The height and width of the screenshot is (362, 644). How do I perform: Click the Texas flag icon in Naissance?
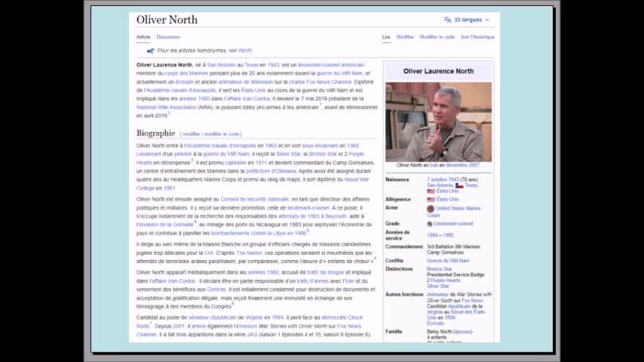[x=459, y=186]
